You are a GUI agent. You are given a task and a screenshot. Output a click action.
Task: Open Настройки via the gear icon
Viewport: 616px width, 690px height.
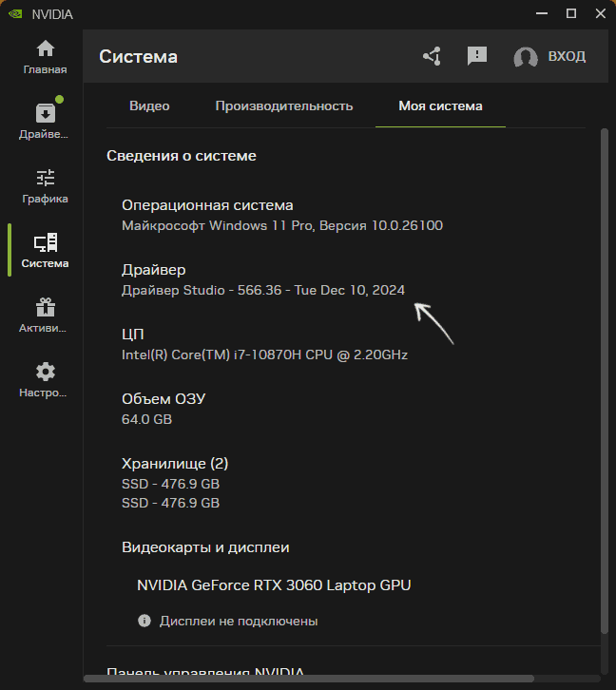(45, 380)
